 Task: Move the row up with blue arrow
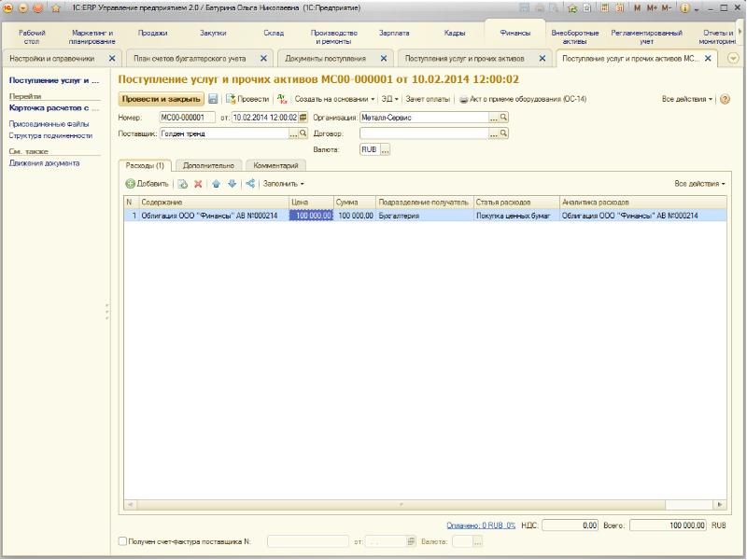(x=216, y=184)
